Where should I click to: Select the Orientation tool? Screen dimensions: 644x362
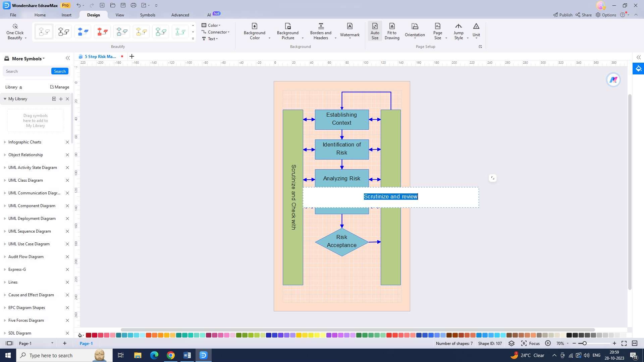[x=415, y=31]
